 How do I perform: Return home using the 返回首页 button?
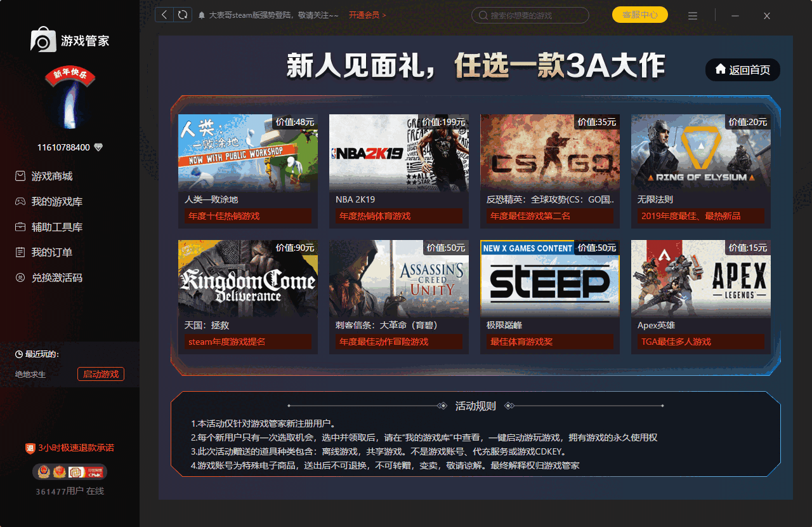click(742, 70)
